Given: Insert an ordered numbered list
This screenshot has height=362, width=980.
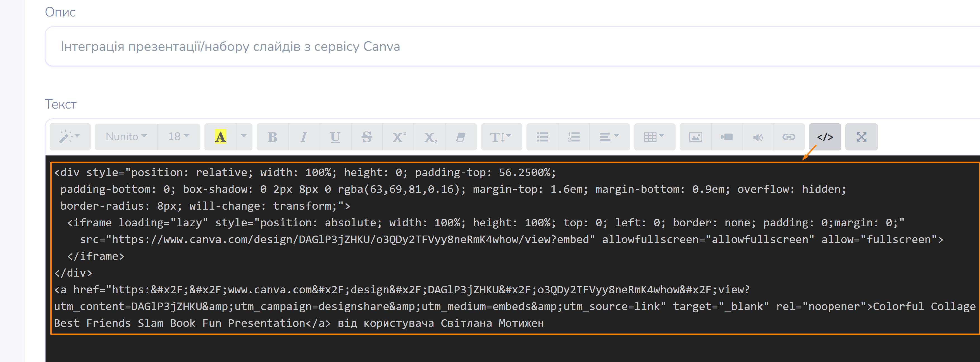Looking at the screenshot, I should pos(573,137).
